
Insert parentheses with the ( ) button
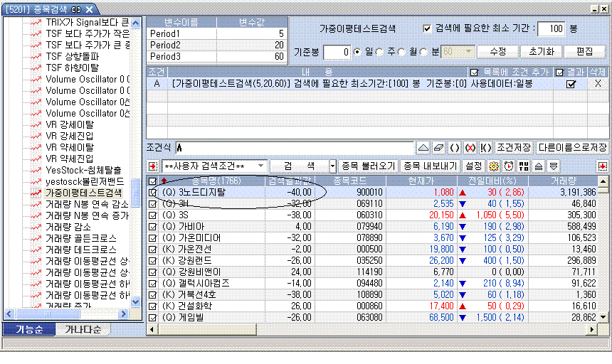coord(455,147)
